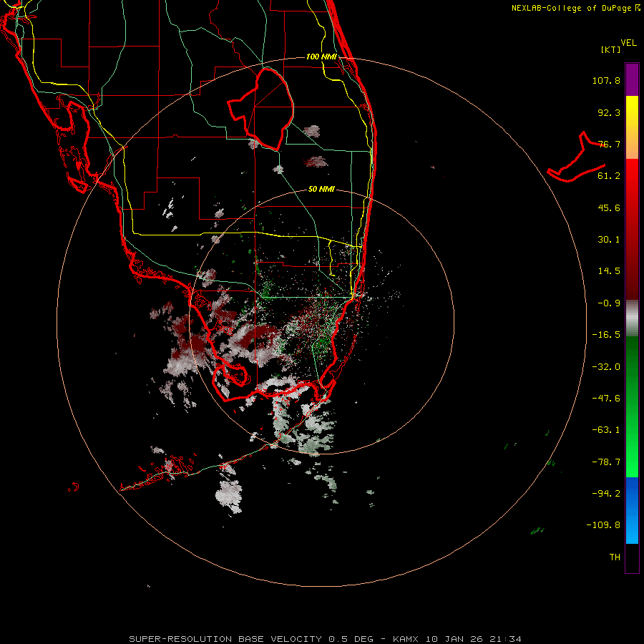The image size is (644, 644).
Task: Click the thick red lake outline inside the 100 NMI ring
Action: click(261, 109)
